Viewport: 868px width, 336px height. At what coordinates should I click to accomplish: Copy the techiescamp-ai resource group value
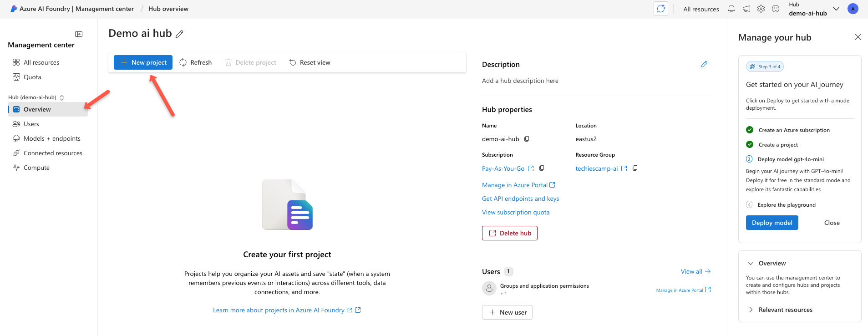pos(635,168)
